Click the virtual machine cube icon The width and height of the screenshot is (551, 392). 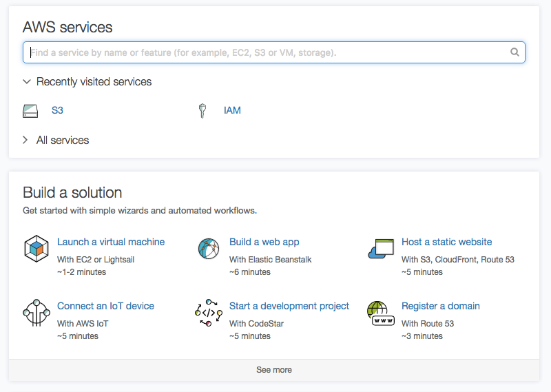pyautogui.click(x=37, y=249)
